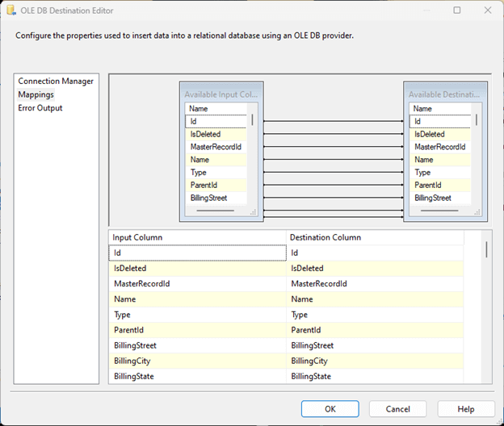The width and height of the screenshot is (504, 426).
Task: Select the Type destination column cell in grid
Action: pos(375,315)
